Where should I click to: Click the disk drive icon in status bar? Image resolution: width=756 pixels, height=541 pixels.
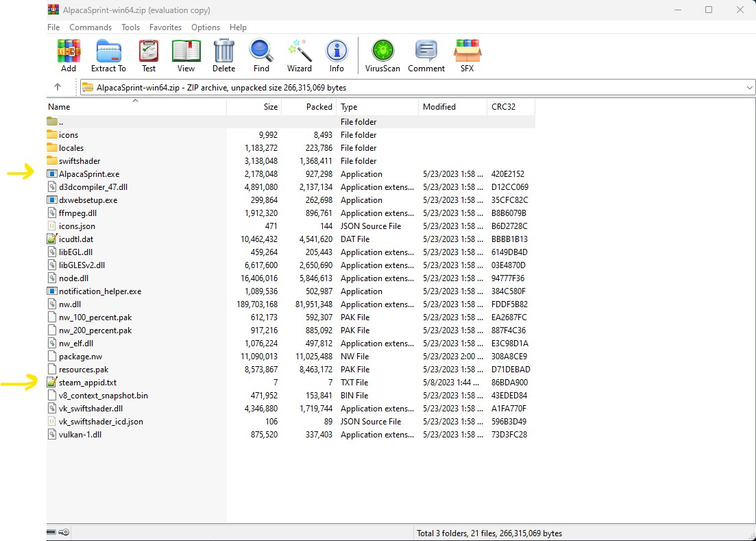coord(51,532)
